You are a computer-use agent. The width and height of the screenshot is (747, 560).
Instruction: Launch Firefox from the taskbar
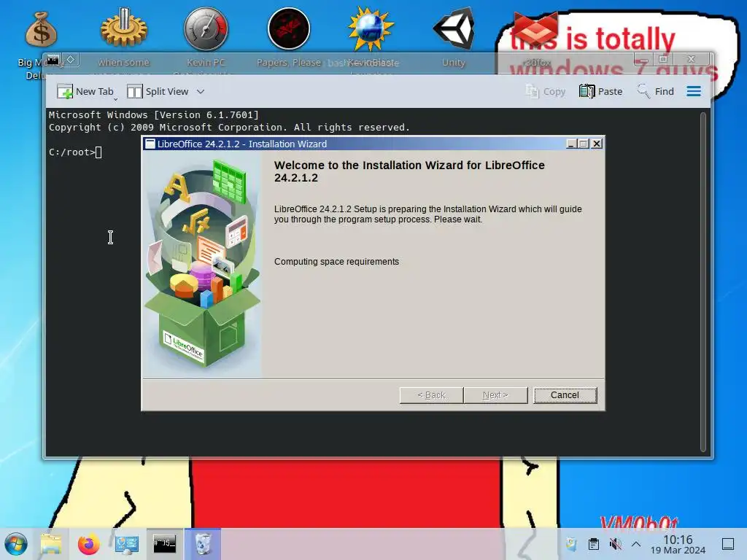(x=88, y=544)
